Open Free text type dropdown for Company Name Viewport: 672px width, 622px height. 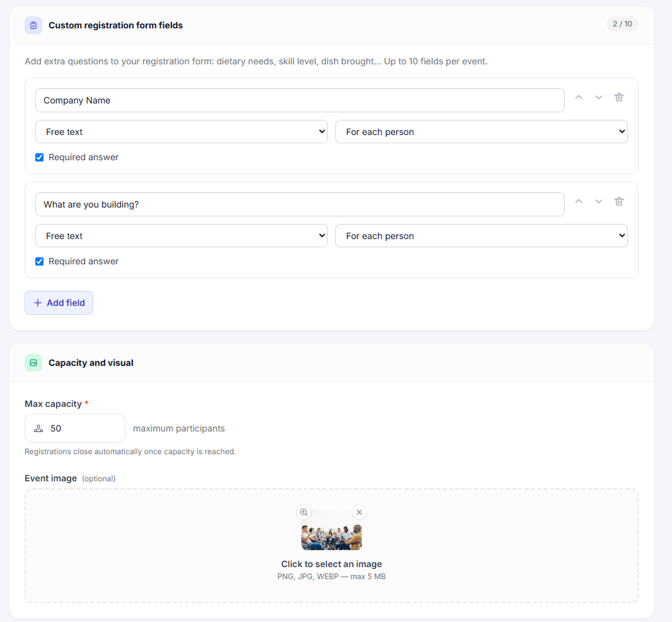pyautogui.click(x=182, y=132)
